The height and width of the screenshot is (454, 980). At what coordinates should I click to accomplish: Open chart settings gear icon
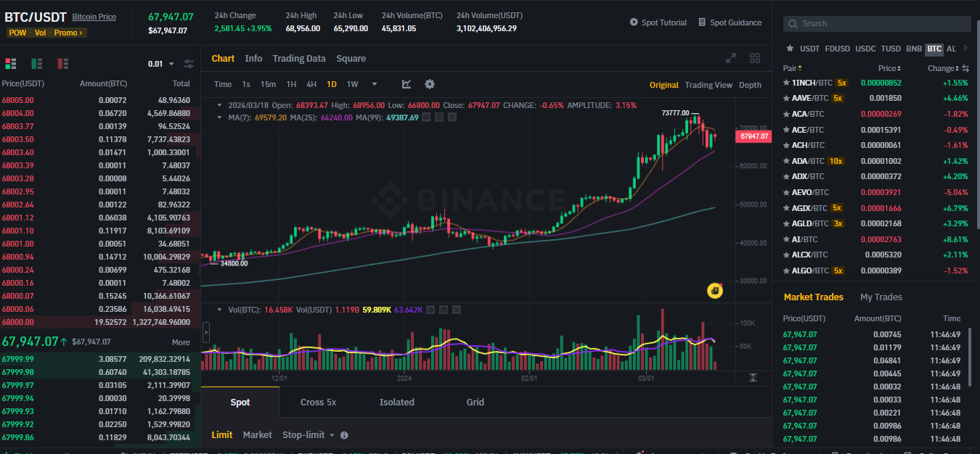pyautogui.click(x=430, y=84)
